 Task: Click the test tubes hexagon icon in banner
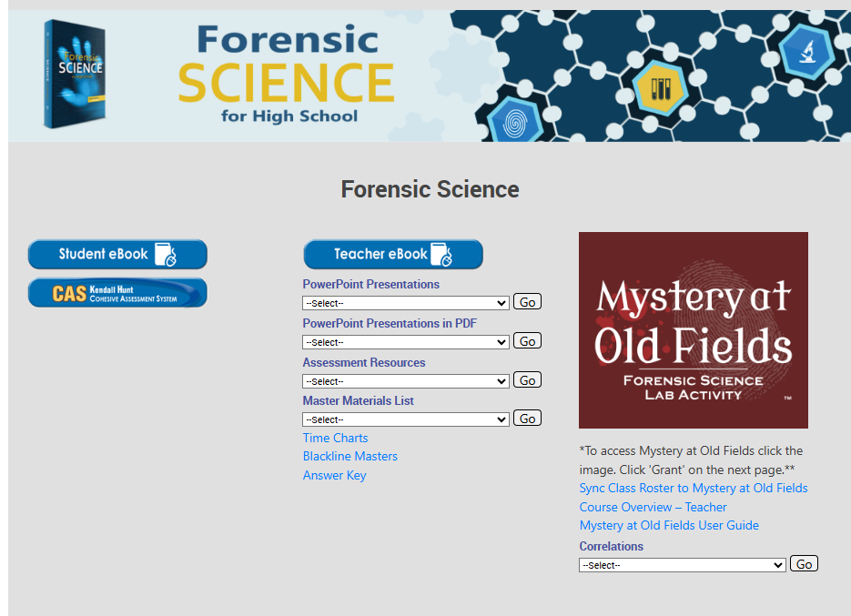[661, 88]
